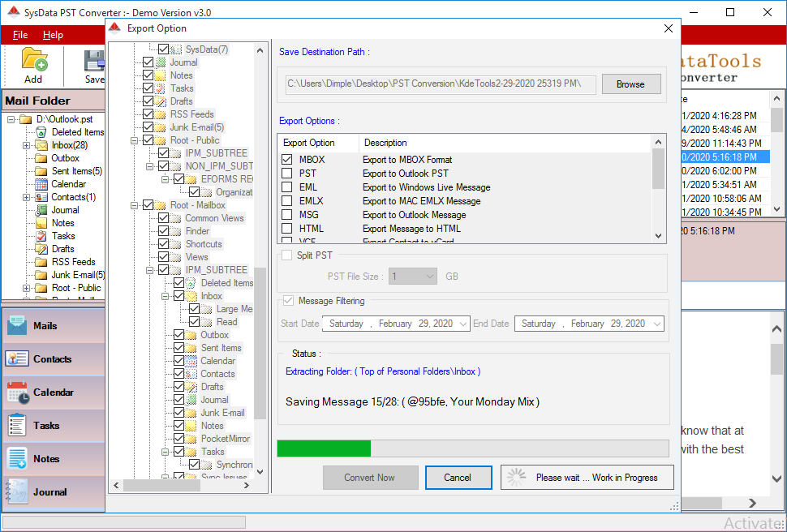Disable the Message Filtering checkbox
The image size is (787, 532).
tap(288, 301)
